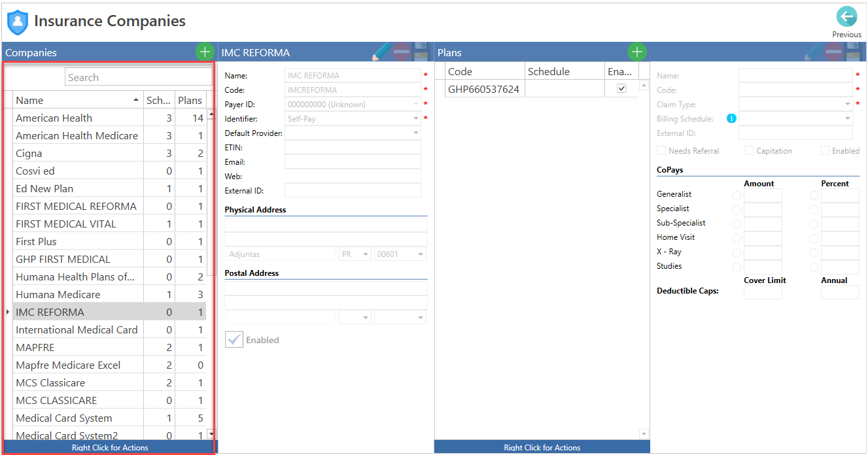This screenshot has height=455, width=868.
Task: Click the Insurance Companies shield icon
Action: (x=18, y=22)
